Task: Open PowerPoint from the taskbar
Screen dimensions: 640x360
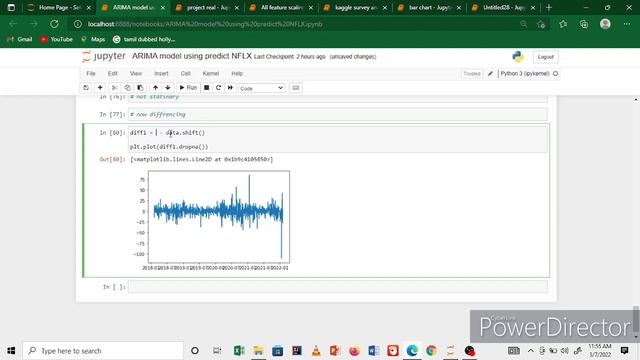Action: [335, 351]
